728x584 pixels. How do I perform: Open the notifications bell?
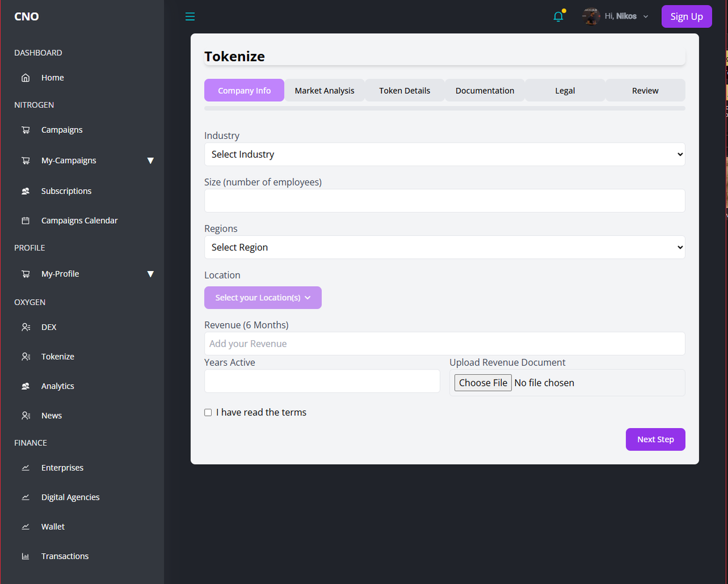pos(559,16)
